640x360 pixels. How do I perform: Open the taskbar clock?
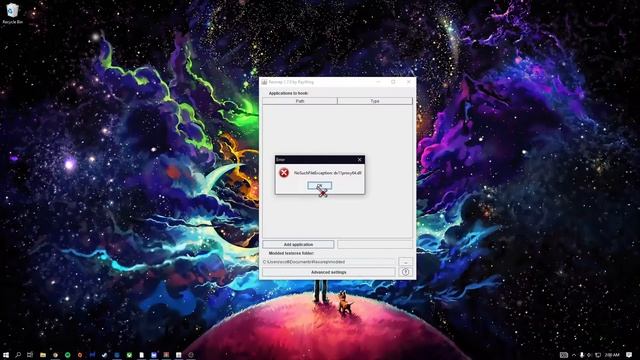(x=612, y=355)
